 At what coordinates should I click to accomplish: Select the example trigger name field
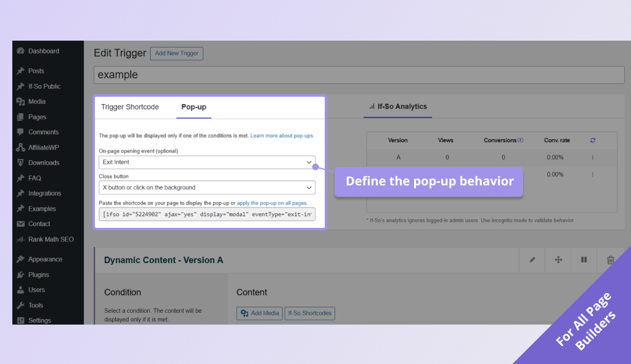point(357,75)
